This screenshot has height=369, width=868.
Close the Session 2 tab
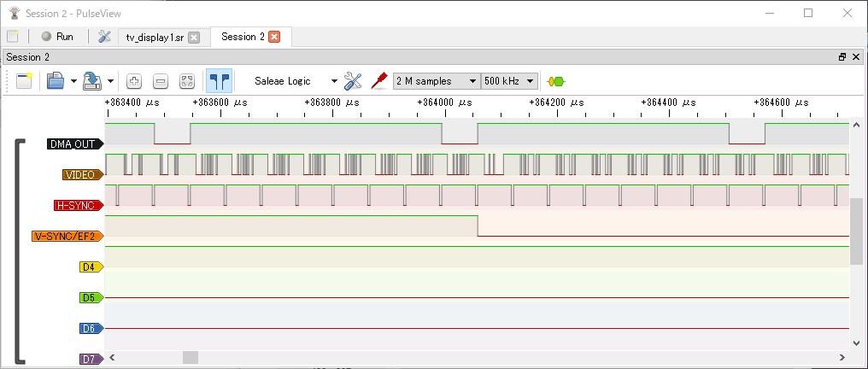(x=274, y=37)
